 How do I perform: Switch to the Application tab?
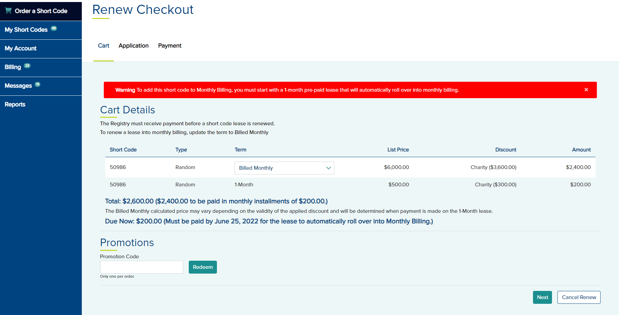tap(133, 46)
